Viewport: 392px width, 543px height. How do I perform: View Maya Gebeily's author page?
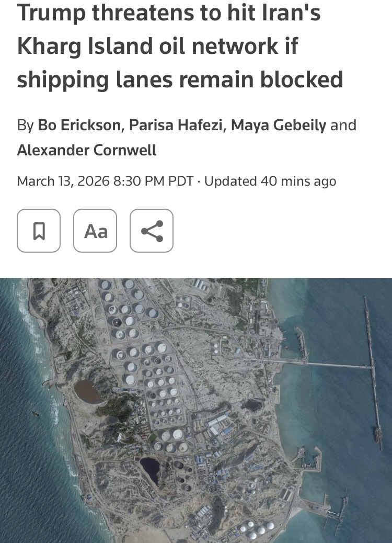[x=279, y=125]
